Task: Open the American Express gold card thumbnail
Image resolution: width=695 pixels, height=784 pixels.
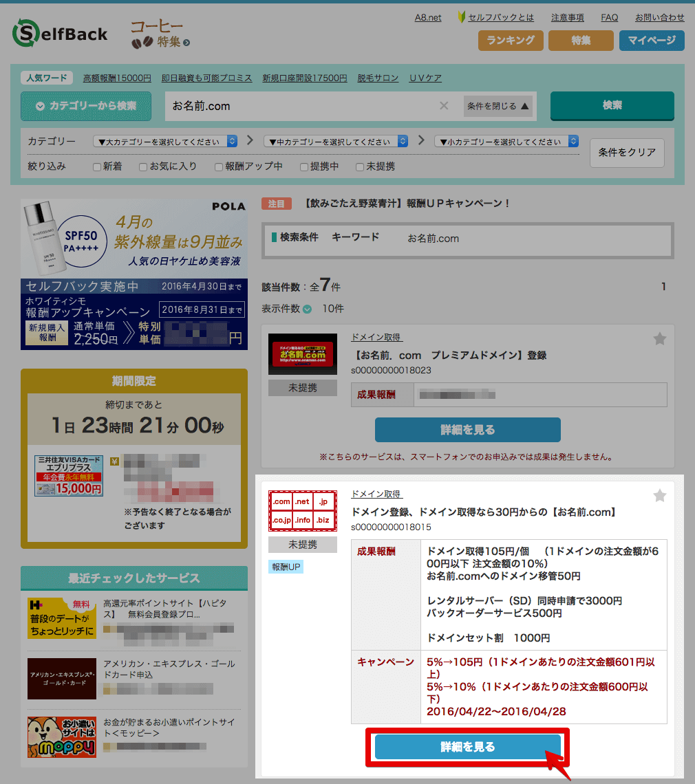Action: click(61, 679)
